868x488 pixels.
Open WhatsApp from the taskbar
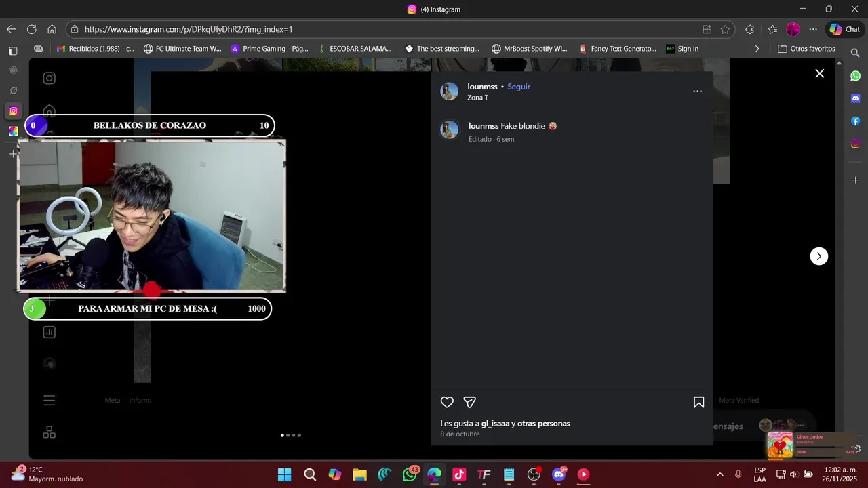click(x=410, y=474)
